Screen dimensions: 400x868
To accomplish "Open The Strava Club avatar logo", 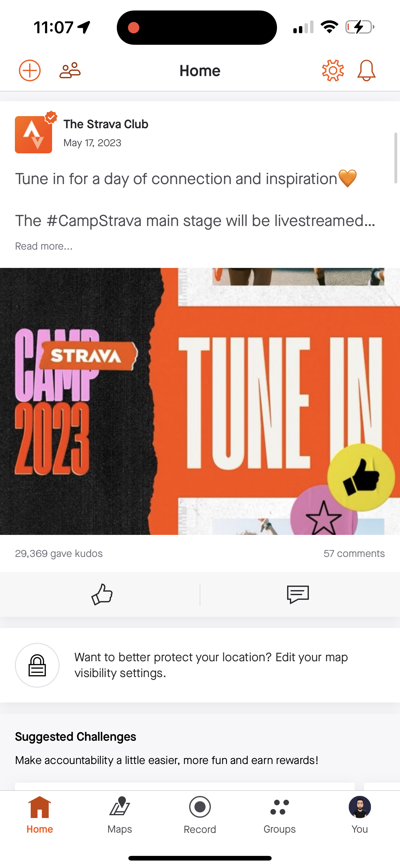I will click(34, 134).
